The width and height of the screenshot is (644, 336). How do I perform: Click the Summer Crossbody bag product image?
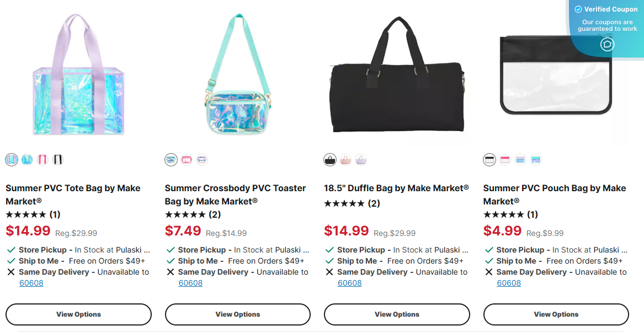pyautogui.click(x=237, y=72)
